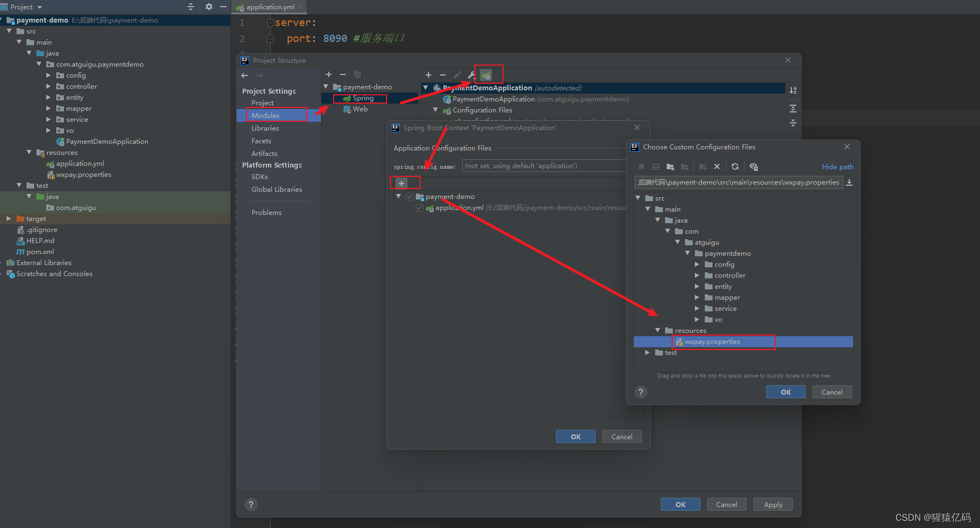Collapse the paymentdemo folder in file chooser
This screenshot has width=980, height=528.
(688, 253)
